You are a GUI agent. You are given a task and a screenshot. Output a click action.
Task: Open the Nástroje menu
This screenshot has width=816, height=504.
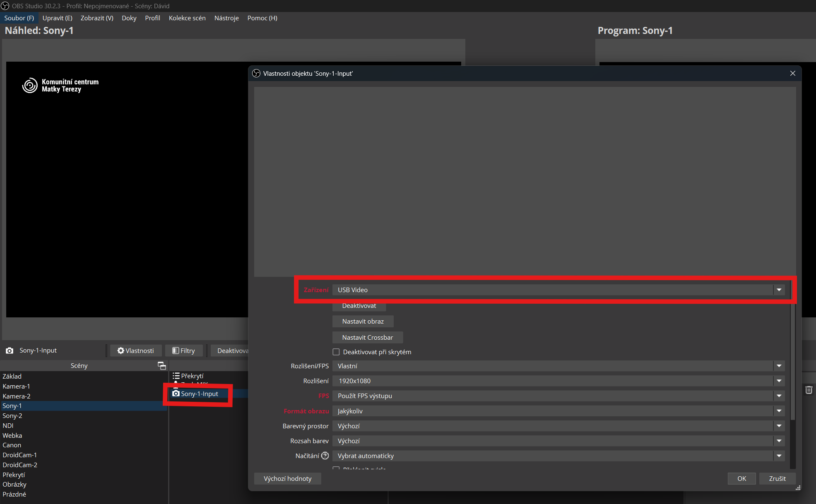(x=226, y=18)
